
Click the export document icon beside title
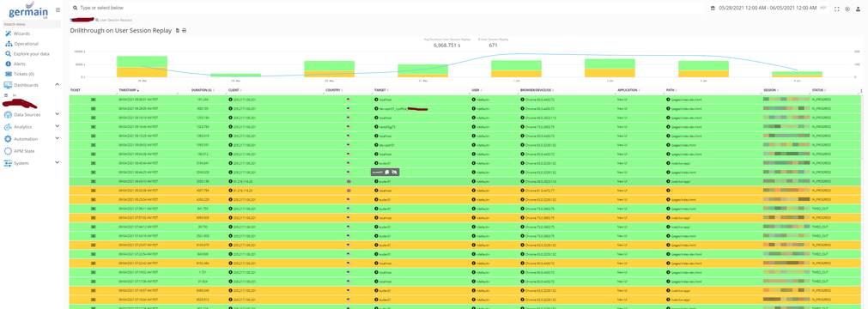[x=178, y=30]
